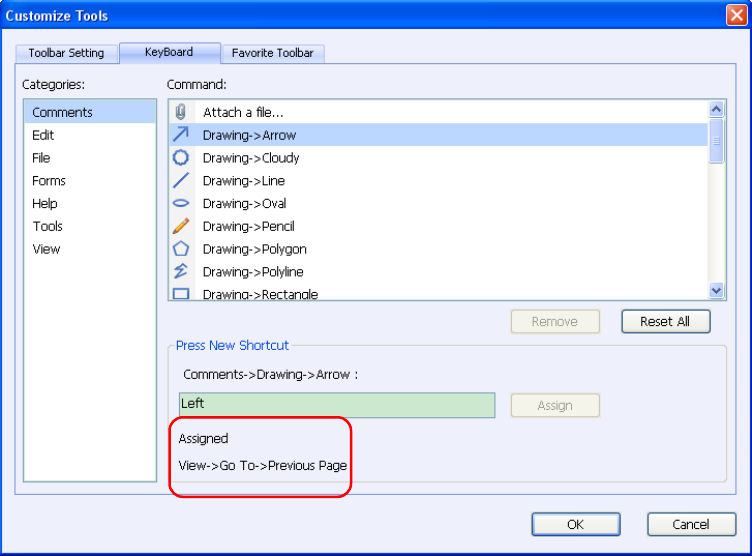This screenshot has height=556, width=752.
Task: Click the Oval drawing icon
Action: [x=180, y=203]
